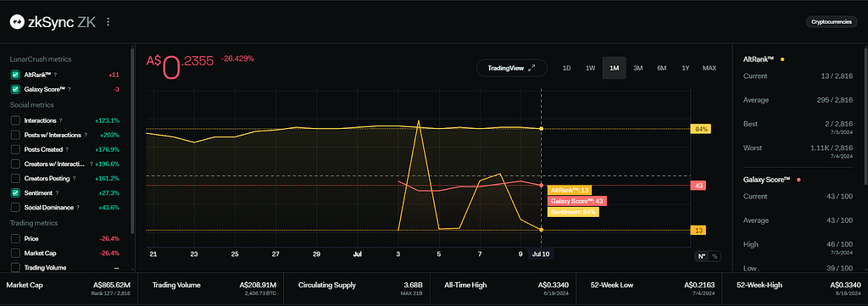Screen dimensions: 868x306
Task: Click the LunarCrush metrics section heading
Action: [41, 59]
